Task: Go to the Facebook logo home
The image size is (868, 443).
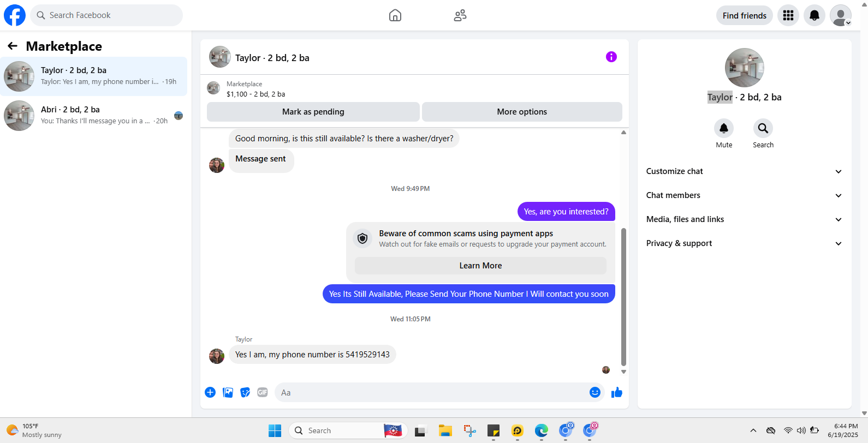Action: click(x=15, y=15)
